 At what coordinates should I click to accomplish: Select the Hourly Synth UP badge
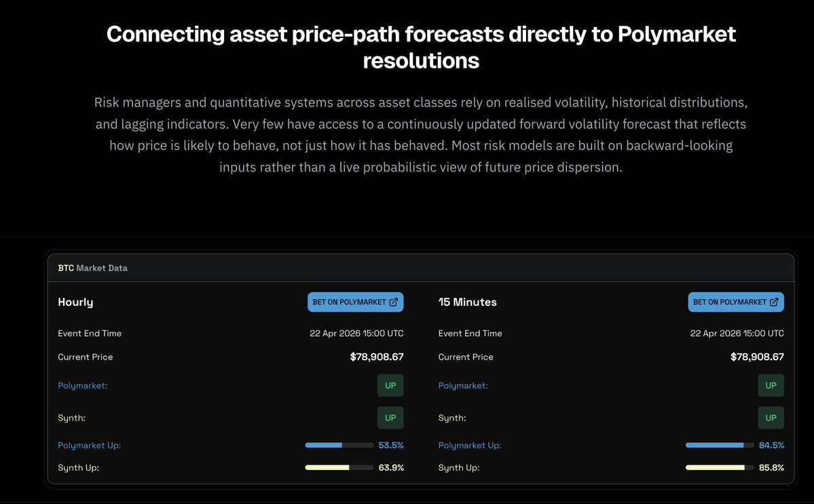[390, 418]
